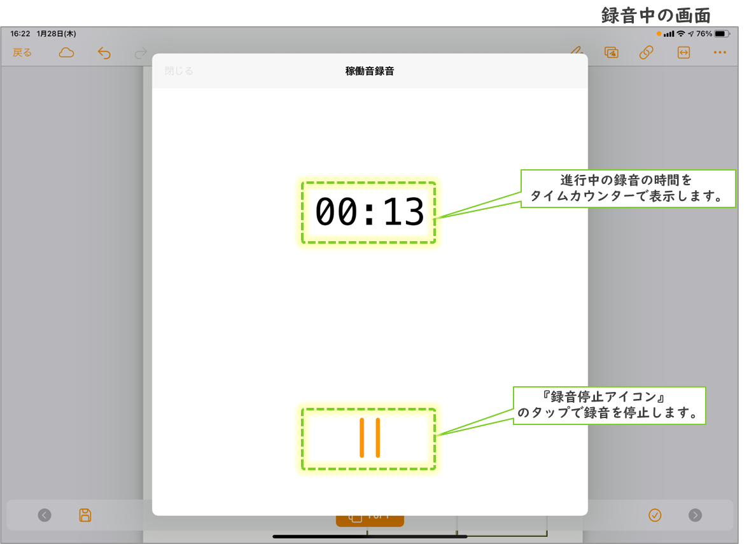Tap the Wi-Fi icon in the status bar
756x544 pixels.
tap(680, 34)
